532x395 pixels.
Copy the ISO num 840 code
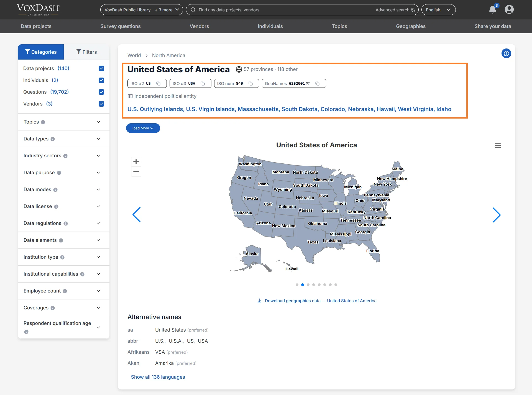[x=251, y=84]
